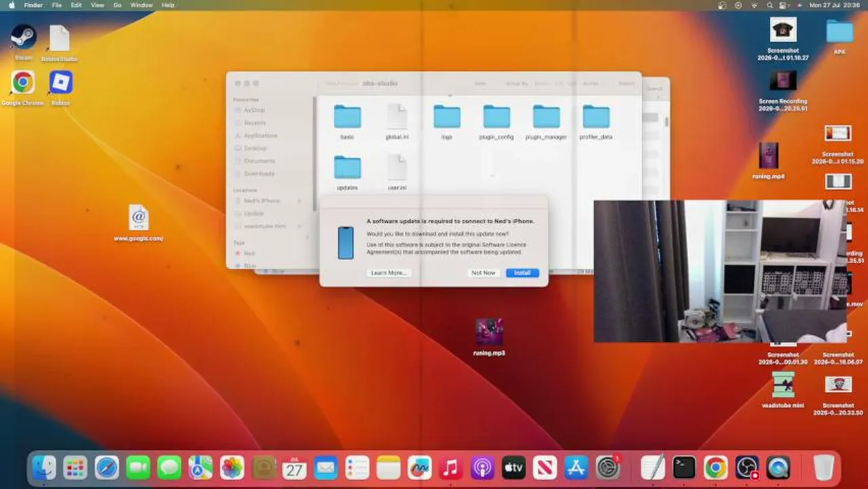Open the Help menu
868x489 pixels.
pyautogui.click(x=168, y=5)
